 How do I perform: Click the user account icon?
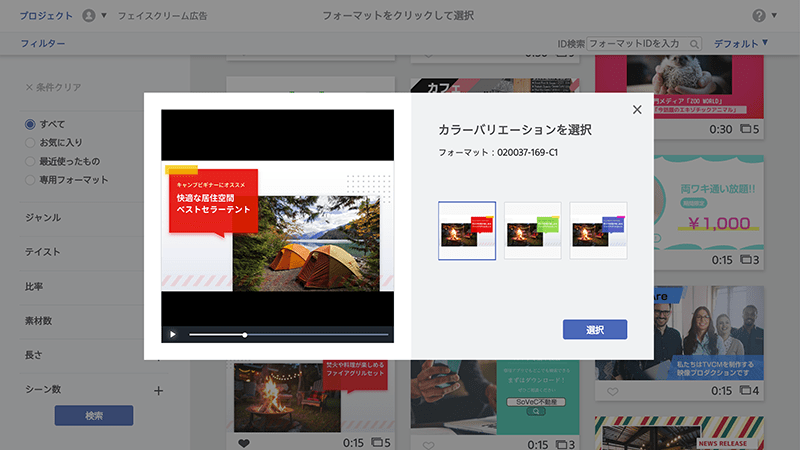tap(89, 16)
